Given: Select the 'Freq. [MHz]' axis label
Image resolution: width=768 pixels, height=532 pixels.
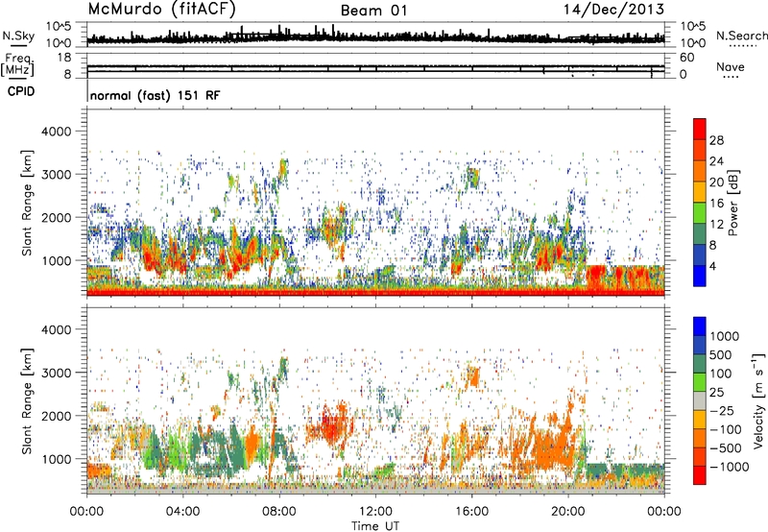Looking at the screenshot, I should [17, 65].
